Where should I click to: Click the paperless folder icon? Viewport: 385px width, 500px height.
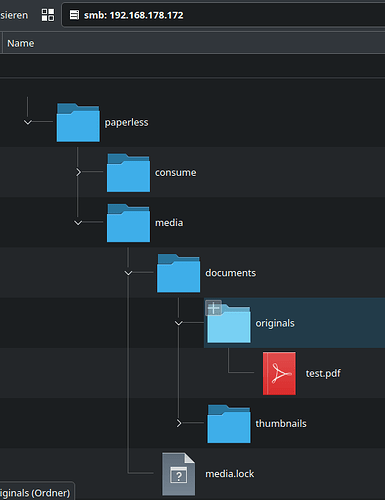[x=78, y=122]
